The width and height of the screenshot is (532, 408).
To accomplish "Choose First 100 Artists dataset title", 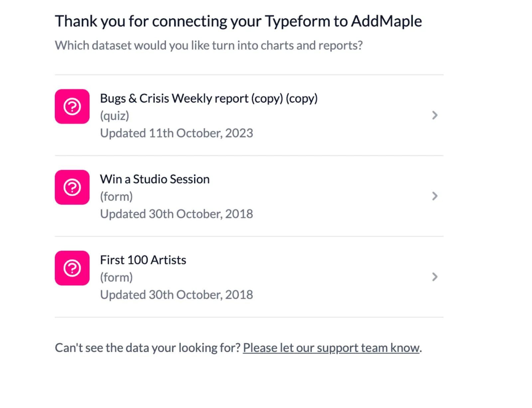I will pos(143,260).
